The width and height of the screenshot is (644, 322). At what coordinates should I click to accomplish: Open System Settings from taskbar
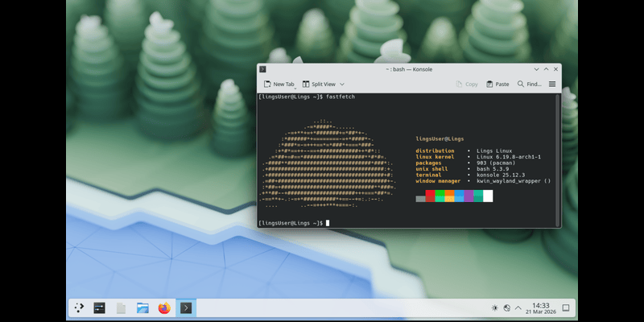[100, 308]
